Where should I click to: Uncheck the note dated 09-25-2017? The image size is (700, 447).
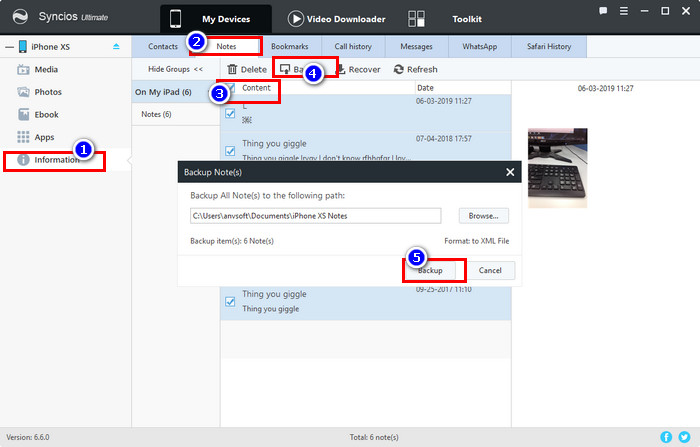coord(230,301)
